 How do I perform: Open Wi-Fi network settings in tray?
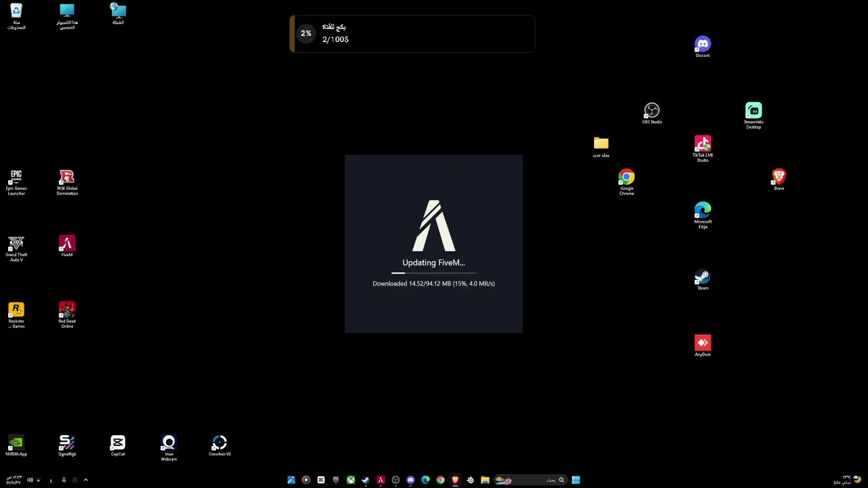38,480
